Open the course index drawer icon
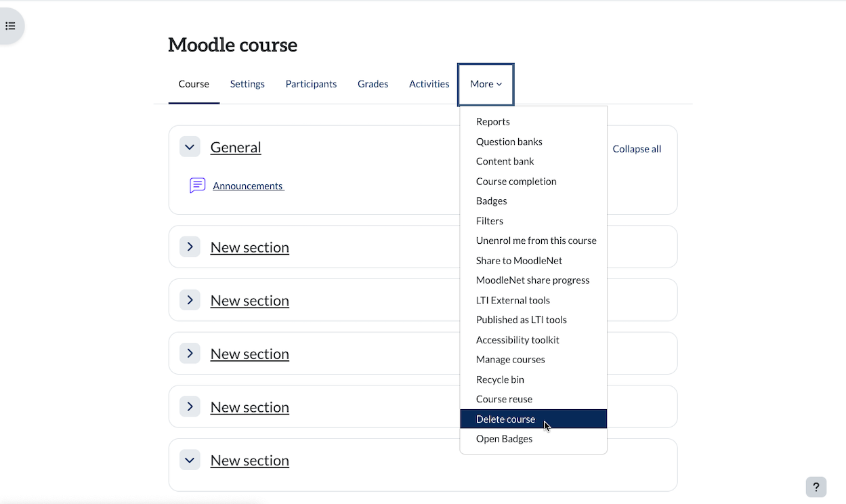 10,26
